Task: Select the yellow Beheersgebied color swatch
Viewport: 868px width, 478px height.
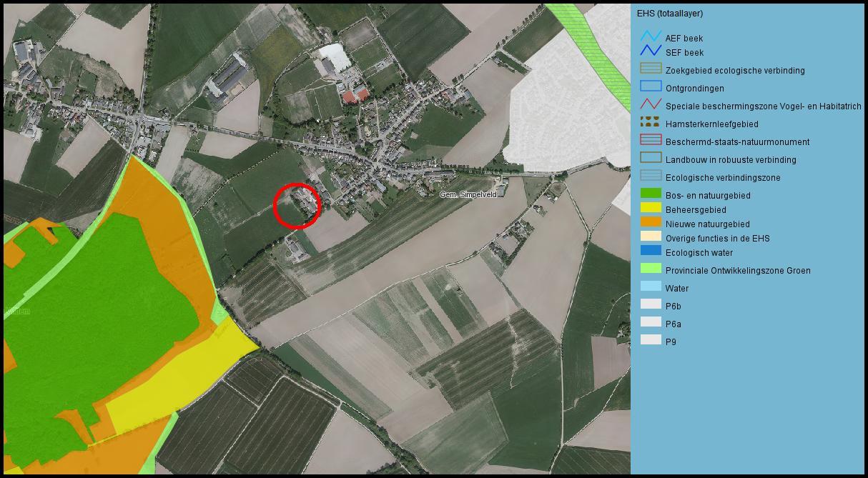Action: (x=651, y=208)
